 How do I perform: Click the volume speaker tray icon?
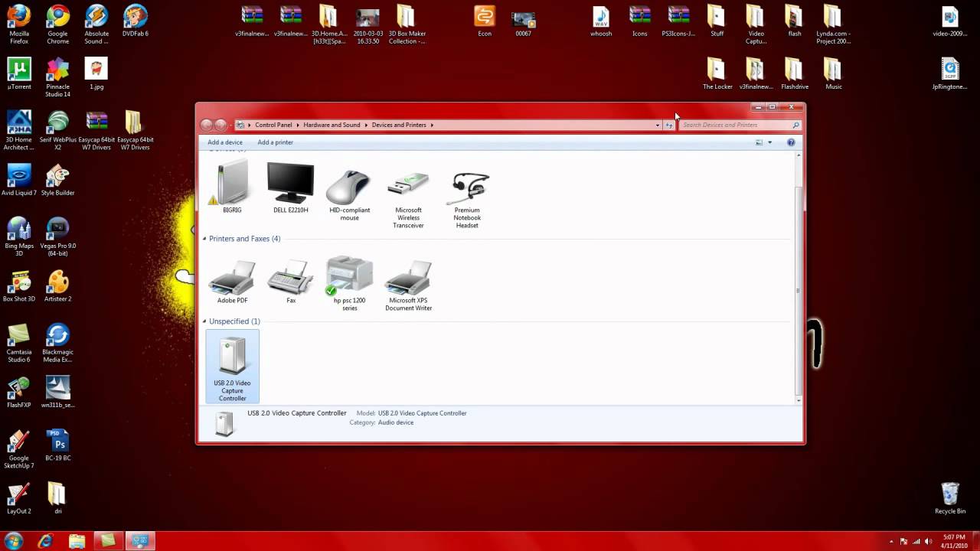point(929,541)
